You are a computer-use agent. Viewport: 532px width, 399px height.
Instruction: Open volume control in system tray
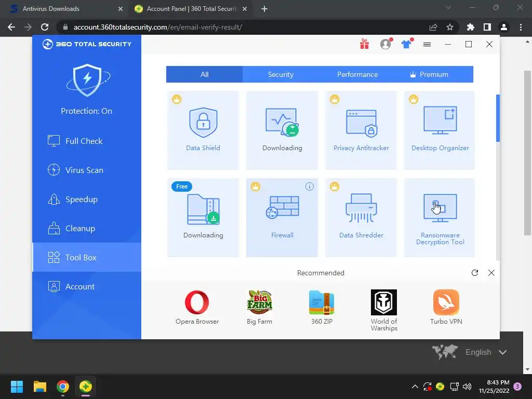point(467,387)
